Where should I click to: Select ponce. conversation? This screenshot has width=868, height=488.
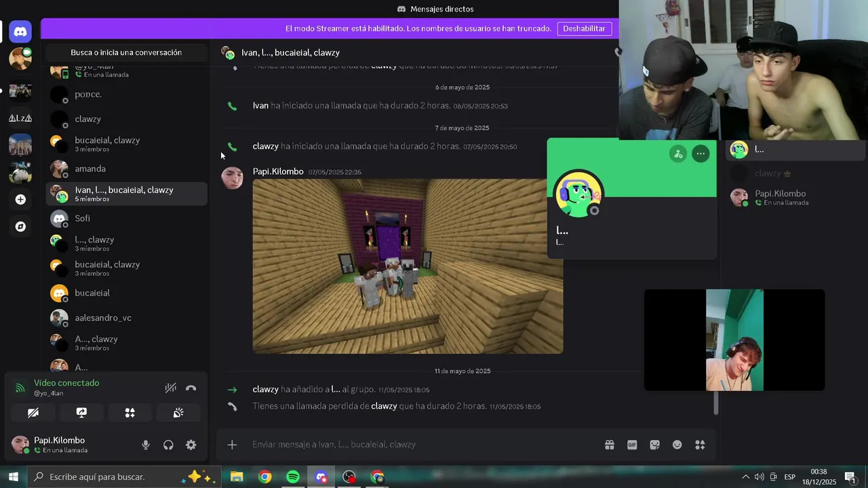[126, 94]
